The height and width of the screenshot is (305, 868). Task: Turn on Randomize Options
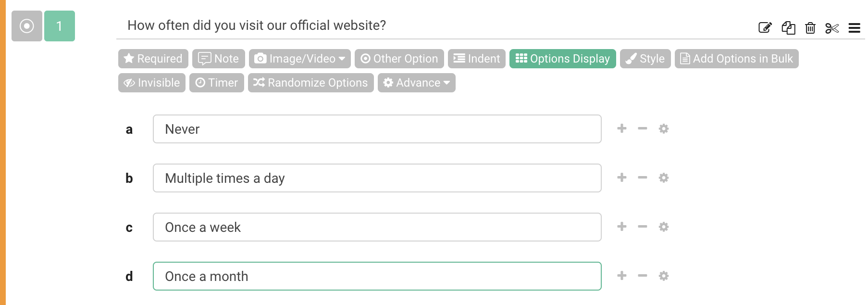coord(310,82)
